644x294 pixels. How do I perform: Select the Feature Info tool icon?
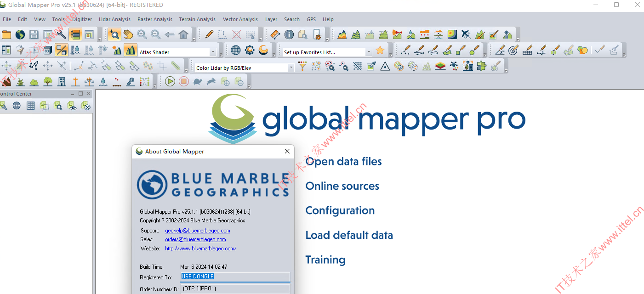click(289, 34)
